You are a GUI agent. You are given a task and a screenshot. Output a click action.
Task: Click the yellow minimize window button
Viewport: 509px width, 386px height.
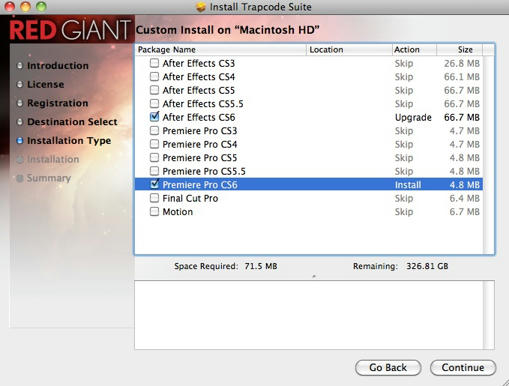(x=26, y=6)
